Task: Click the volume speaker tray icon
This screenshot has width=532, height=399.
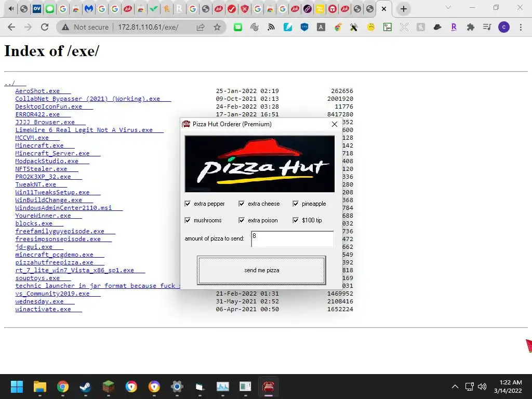Action: pyautogui.click(x=482, y=387)
